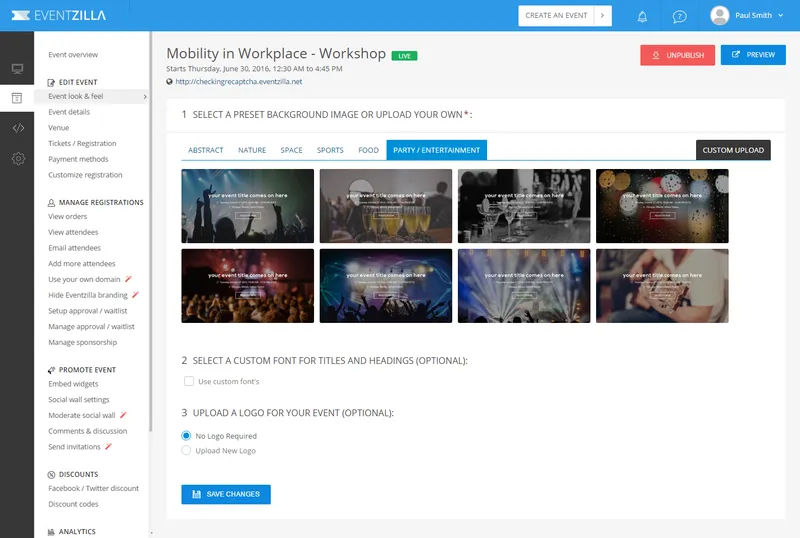Switch to the Nature tab
The width and height of the screenshot is (800, 538).
click(x=252, y=150)
